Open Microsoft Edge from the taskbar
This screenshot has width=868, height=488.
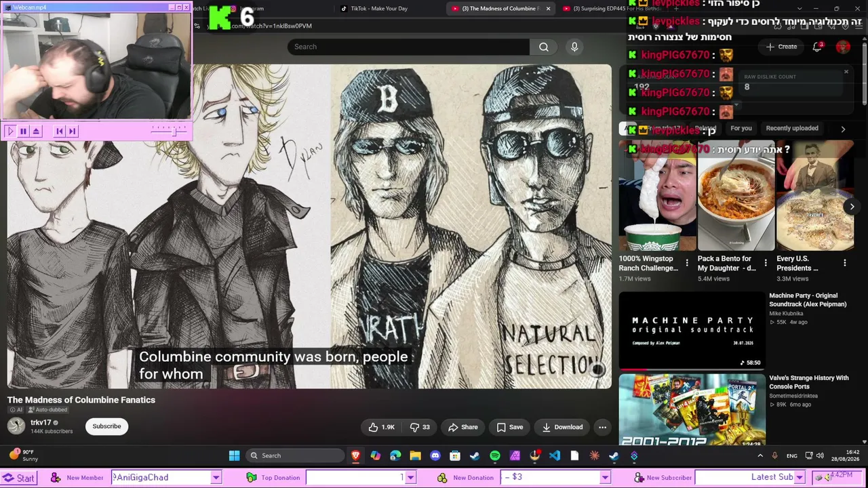tap(395, 455)
